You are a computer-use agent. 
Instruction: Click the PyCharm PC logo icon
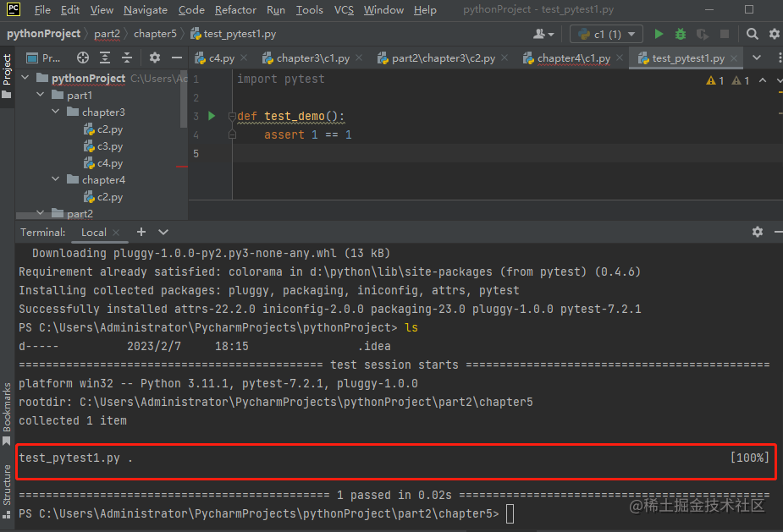[14, 9]
